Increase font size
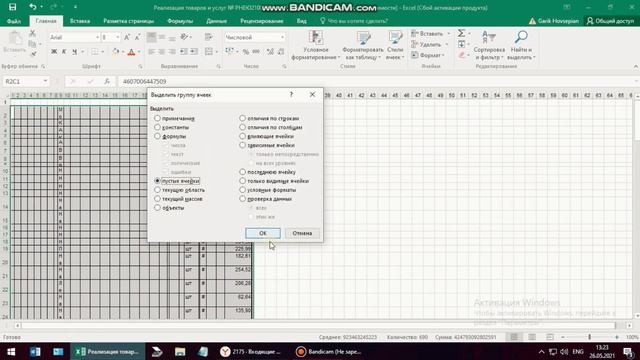 tap(127, 37)
